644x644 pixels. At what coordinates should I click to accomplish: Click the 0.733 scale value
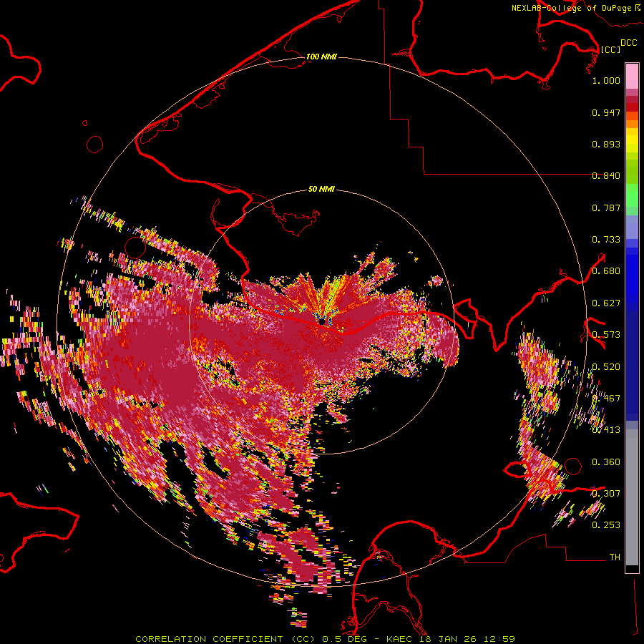(606, 240)
